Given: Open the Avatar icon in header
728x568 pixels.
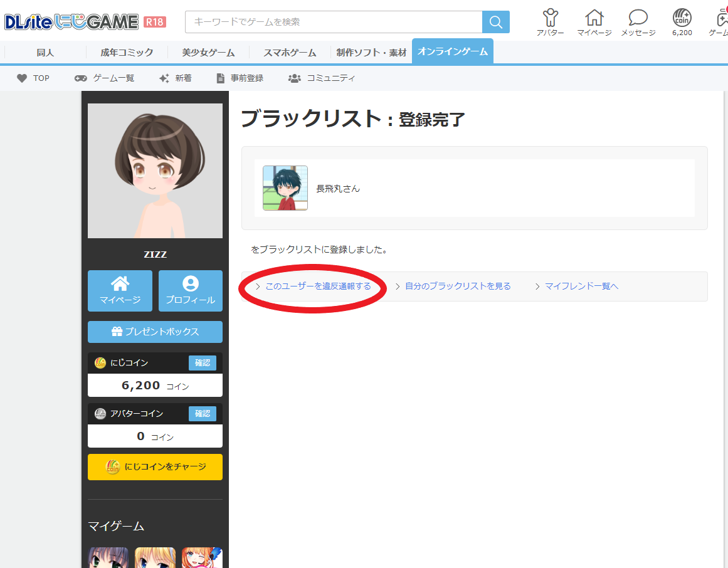Looking at the screenshot, I should [550, 22].
